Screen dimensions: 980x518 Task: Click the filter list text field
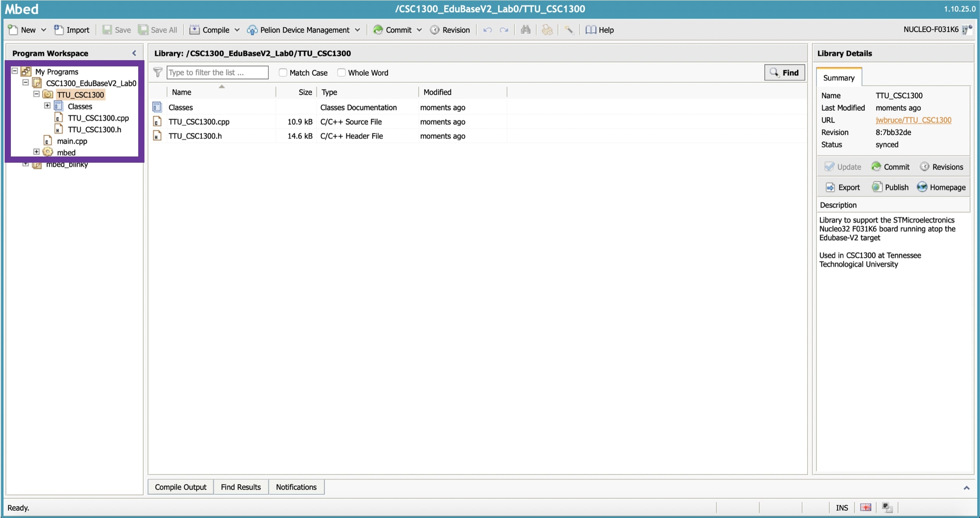pos(217,73)
